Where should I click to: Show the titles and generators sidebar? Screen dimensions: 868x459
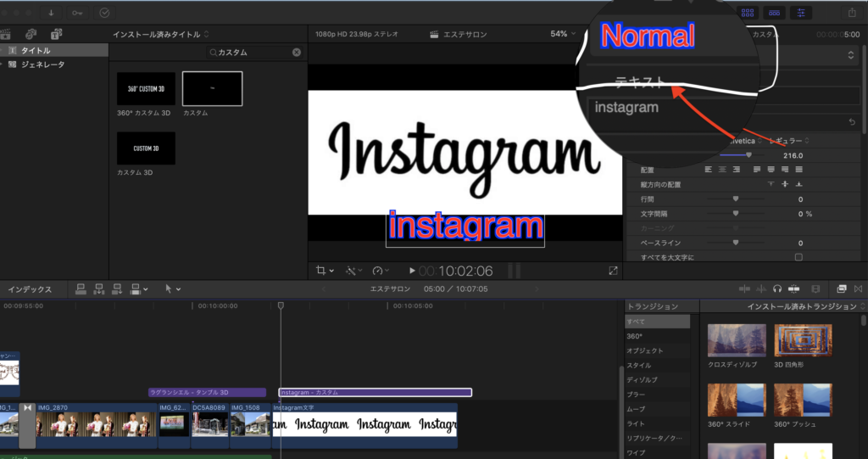(x=56, y=35)
